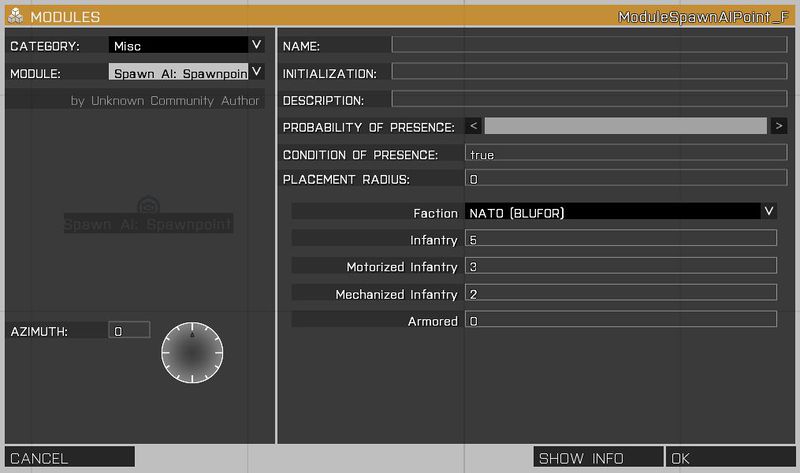The width and height of the screenshot is (800, 473).
Task: Click the Show Info button
Action: pos(597,458)
